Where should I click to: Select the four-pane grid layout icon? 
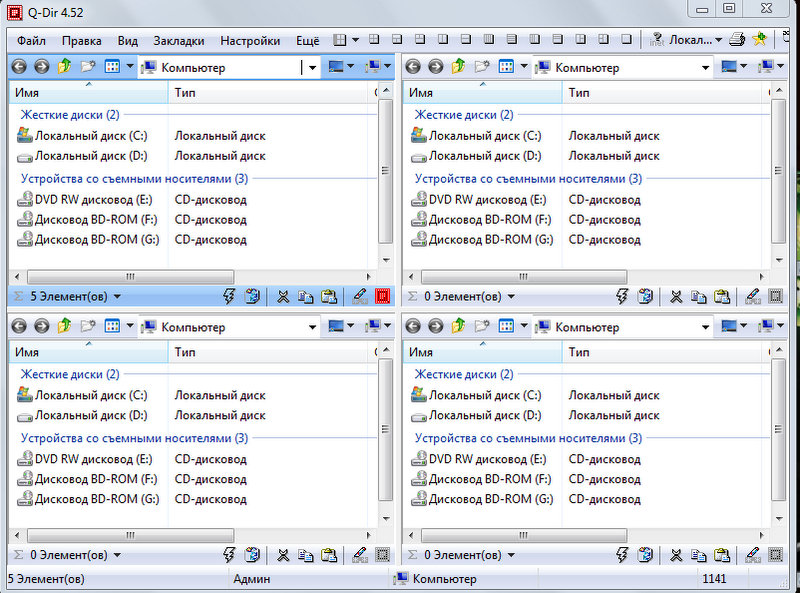(373, 39)
